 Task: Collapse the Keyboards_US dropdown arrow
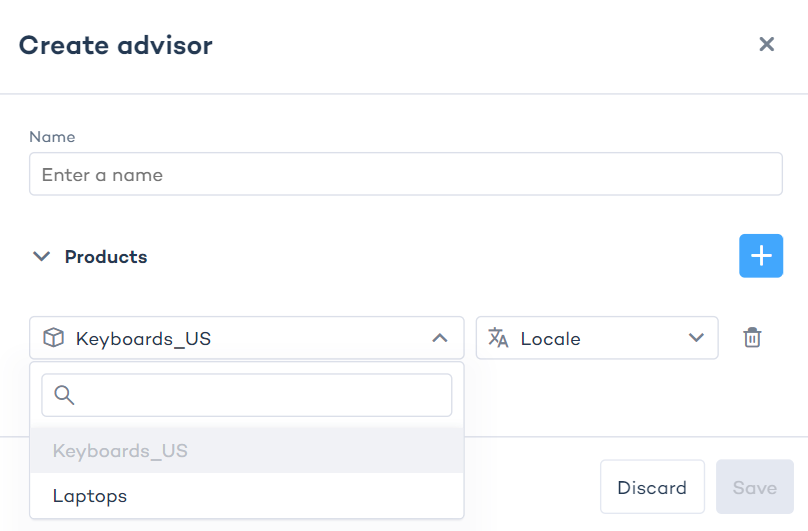click(439, 338)
